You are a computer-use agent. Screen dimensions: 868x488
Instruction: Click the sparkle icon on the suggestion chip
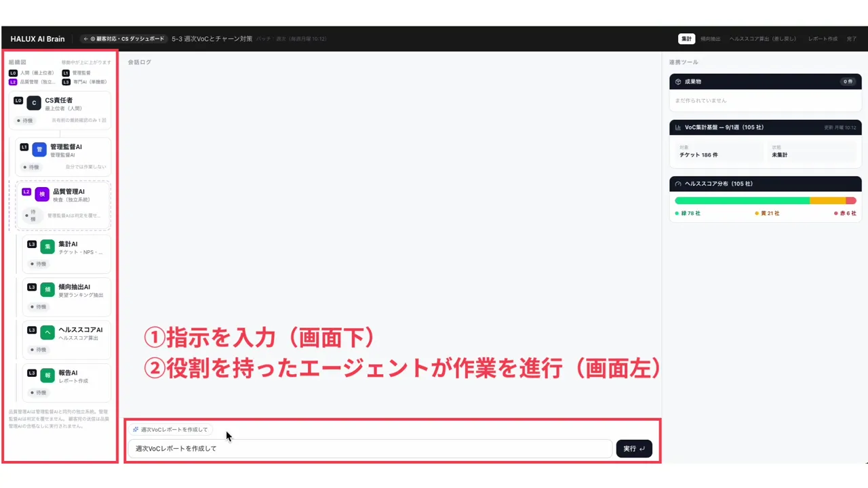136,430
